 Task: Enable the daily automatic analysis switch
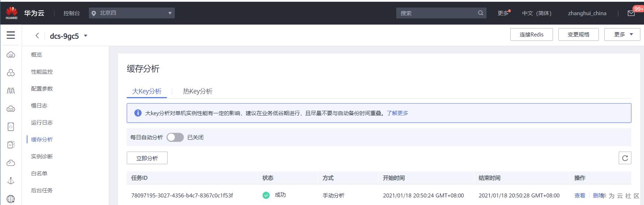pyautogui.click(x=175, y=137)
